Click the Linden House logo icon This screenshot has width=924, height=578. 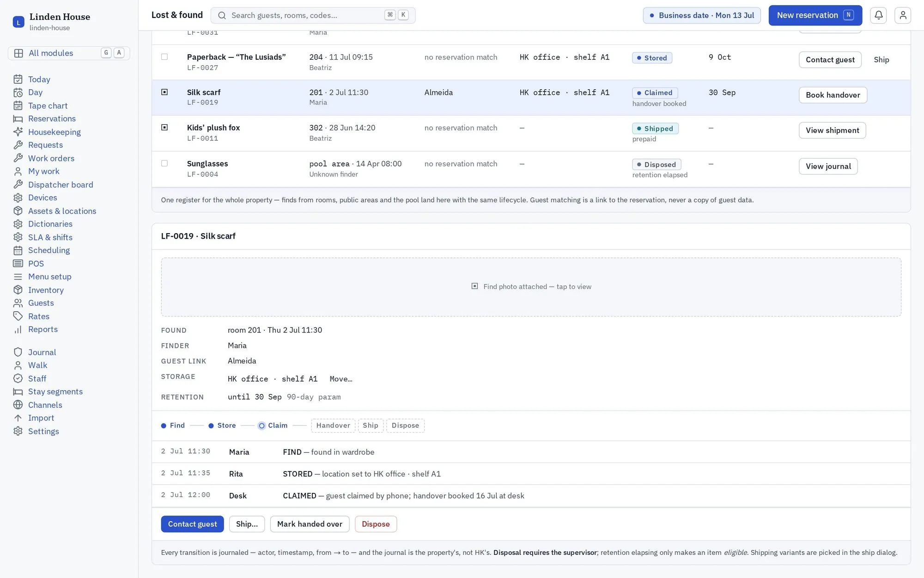[x=18, y=22]
